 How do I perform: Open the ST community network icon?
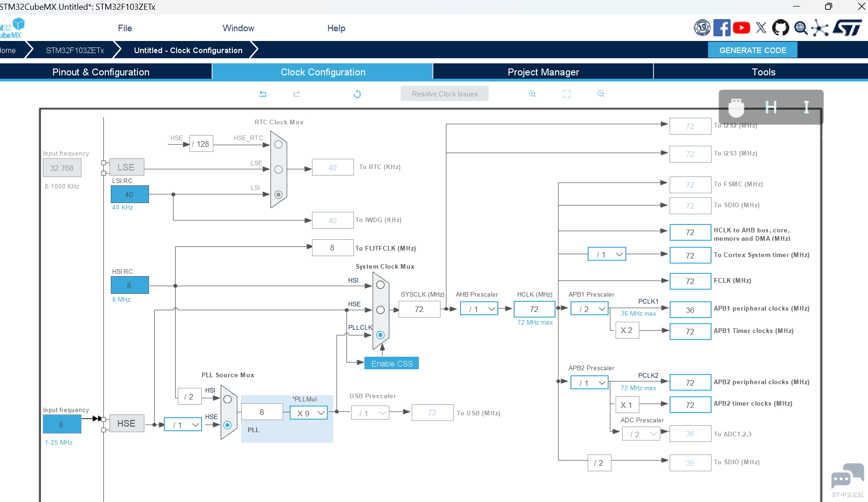tap(820, 28)
